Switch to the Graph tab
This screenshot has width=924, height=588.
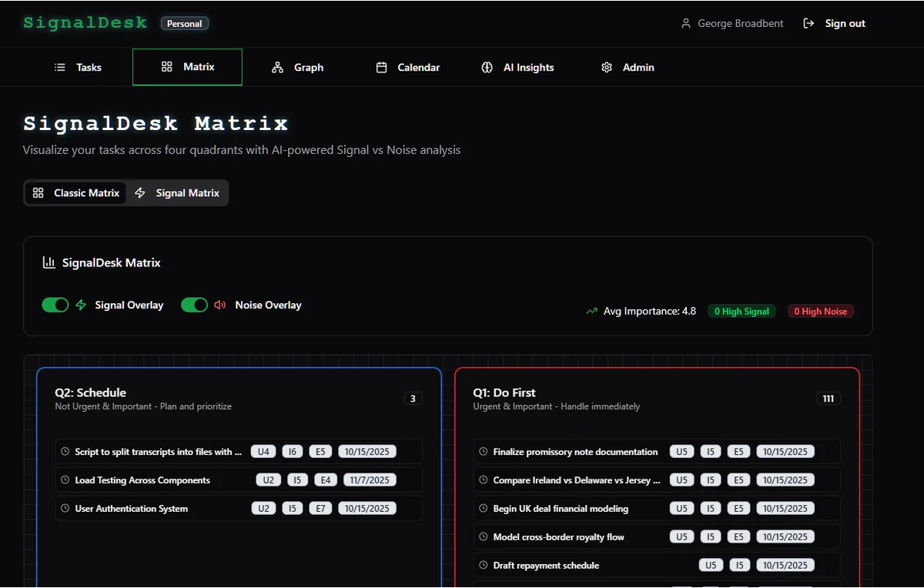[297, 68]
